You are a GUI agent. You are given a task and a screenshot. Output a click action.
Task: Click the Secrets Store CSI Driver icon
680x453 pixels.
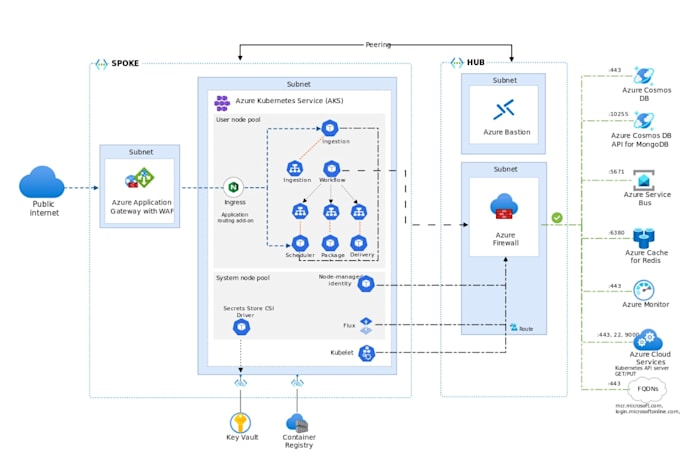242,327
